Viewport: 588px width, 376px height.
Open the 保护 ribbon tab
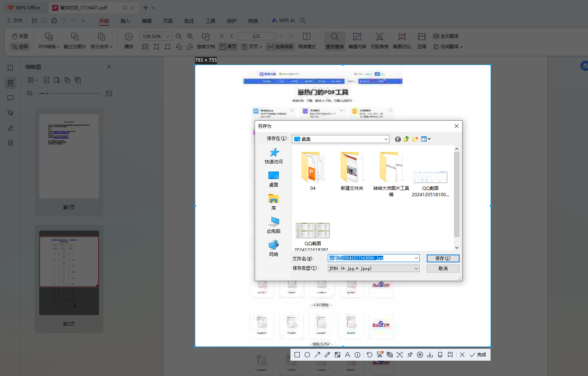tap(232, 21)
